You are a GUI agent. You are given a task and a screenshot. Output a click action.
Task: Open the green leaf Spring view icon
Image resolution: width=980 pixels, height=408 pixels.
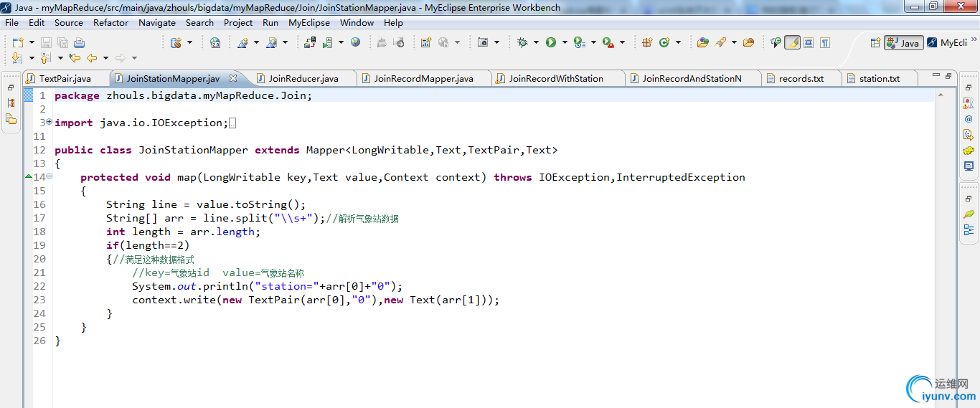(969, 214)
